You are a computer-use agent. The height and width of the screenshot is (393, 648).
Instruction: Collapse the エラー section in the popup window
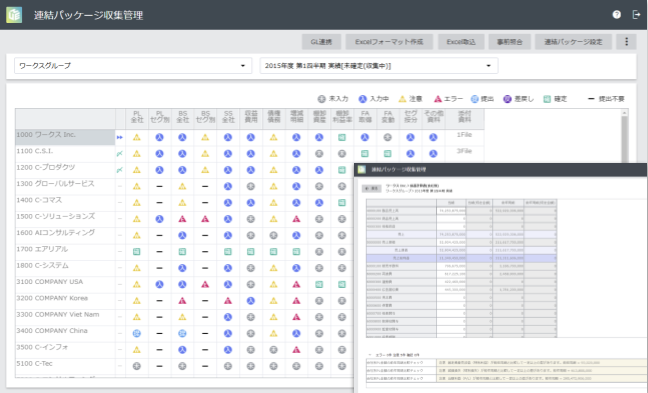pyautogui.click(x=370, y=355)
